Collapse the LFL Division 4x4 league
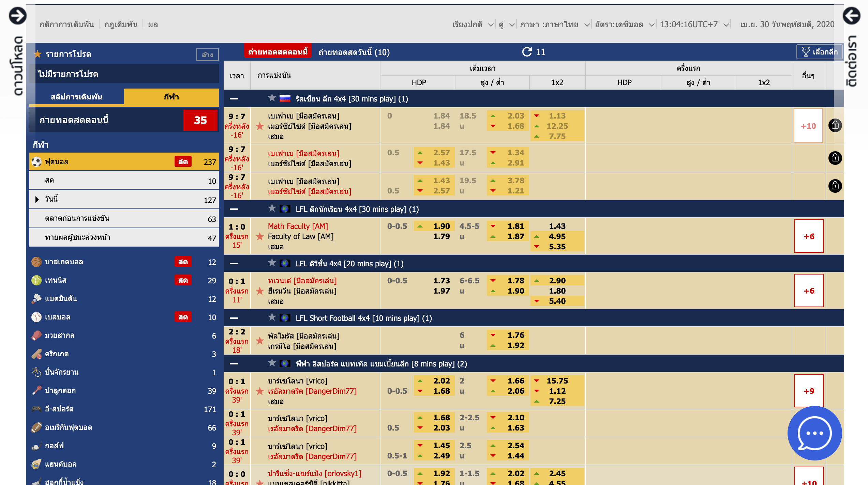This screenshot has height=485, width=868. click(x=234, y=264)
